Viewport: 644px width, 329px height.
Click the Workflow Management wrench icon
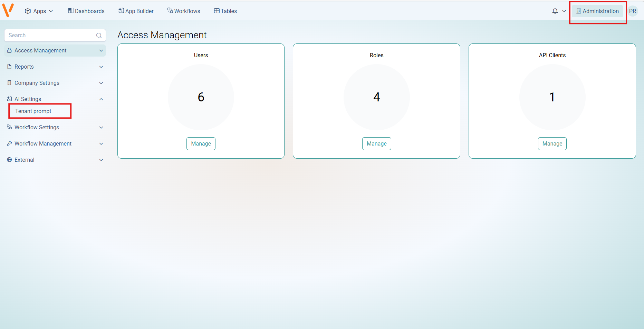9,143
